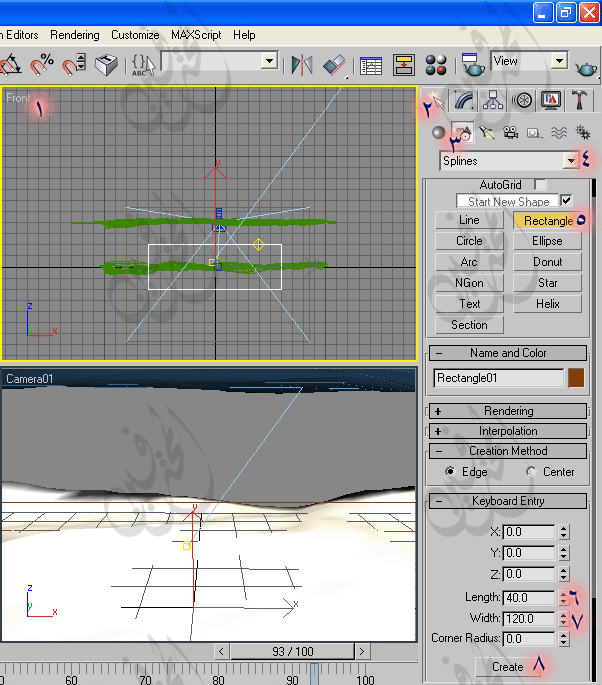Click the Helix spline button

coord(547,304)
